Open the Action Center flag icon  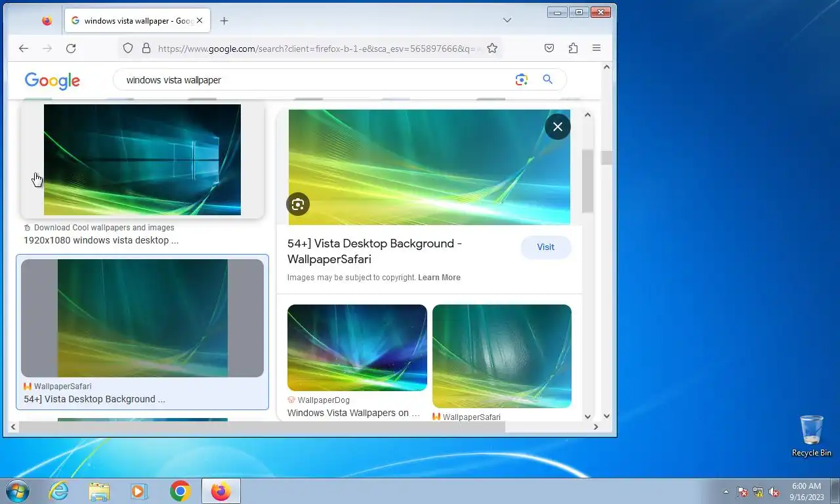(x=742, y=492)
